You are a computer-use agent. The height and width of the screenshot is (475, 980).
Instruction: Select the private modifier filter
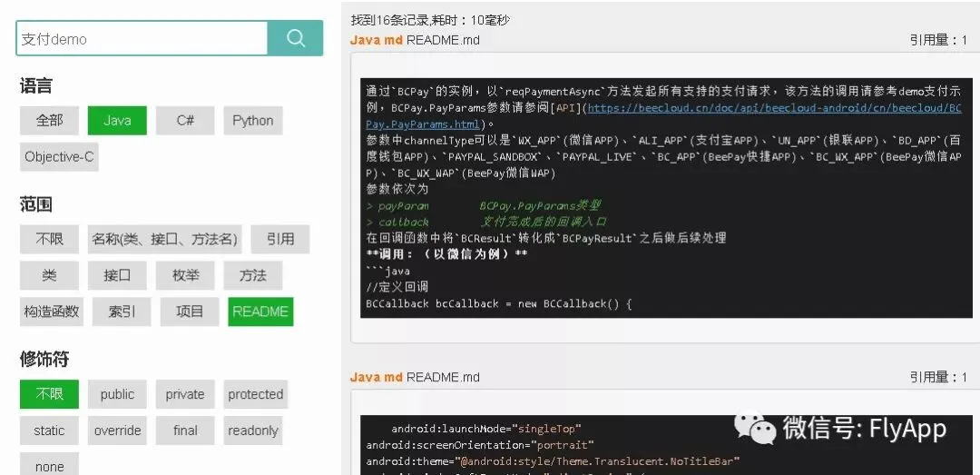[x=185, y=394]
